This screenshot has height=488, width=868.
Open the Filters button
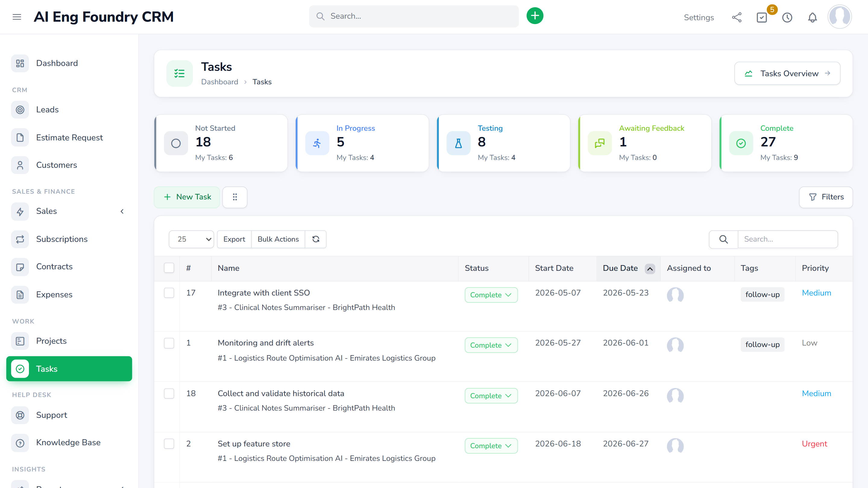pos(826,197)
